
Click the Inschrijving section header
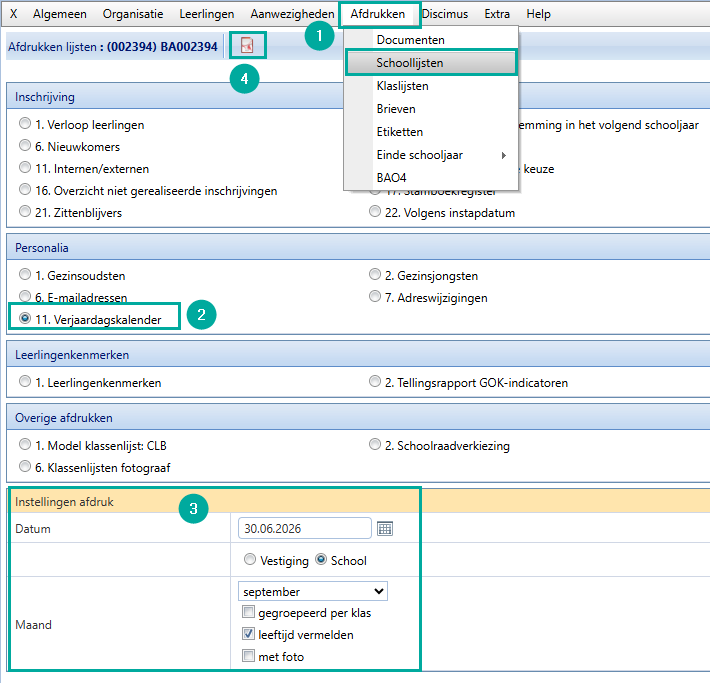(x=44, y=97)
